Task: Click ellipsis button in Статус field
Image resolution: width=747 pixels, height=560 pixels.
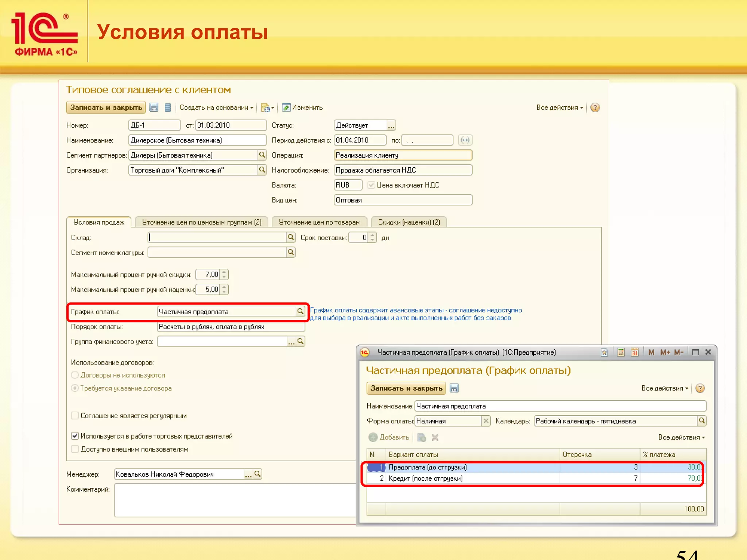Action: (x=391, y=125)
